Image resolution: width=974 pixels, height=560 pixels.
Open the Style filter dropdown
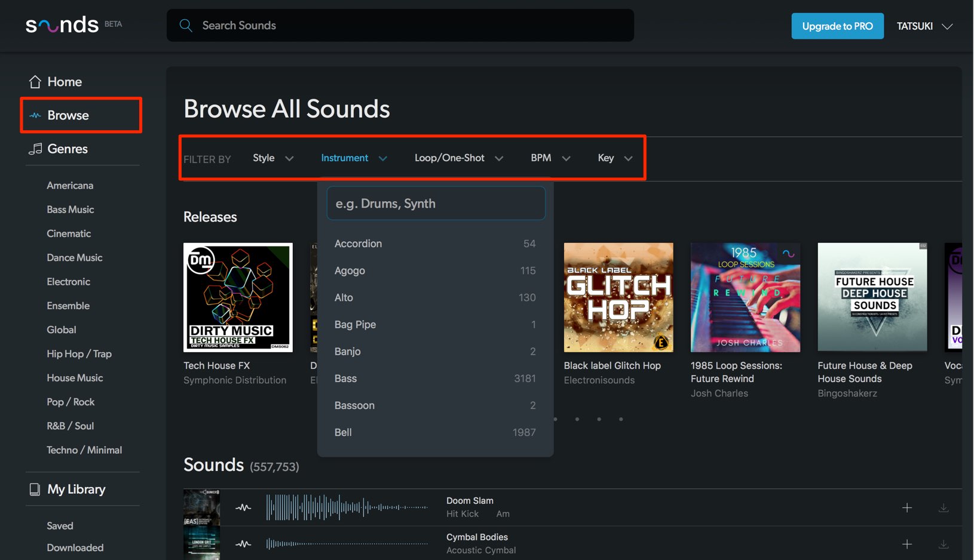click(273, 158)
